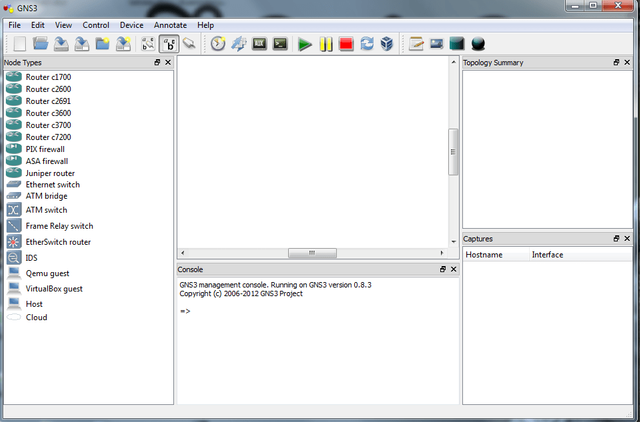Toggle Show hostnames icon

tap(169, 44)
